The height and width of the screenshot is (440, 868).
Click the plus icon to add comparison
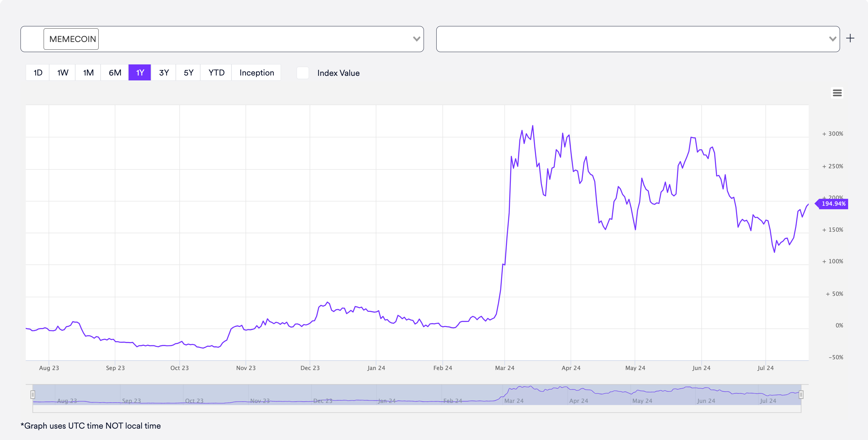850,38
